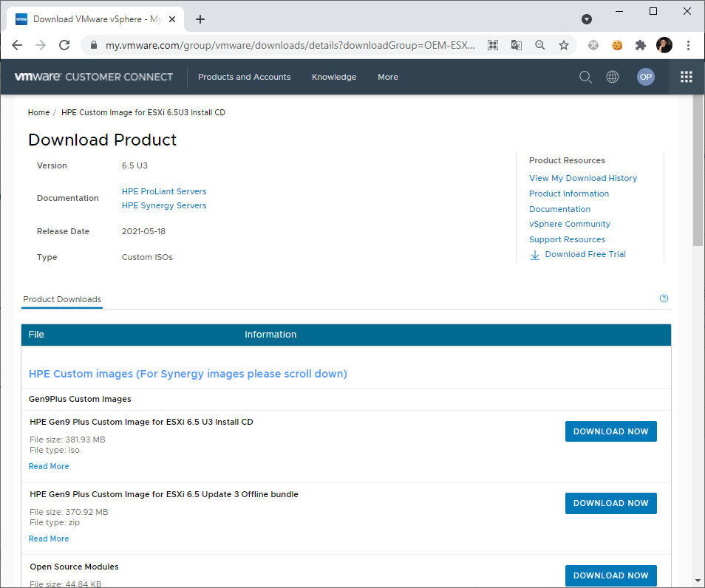Open the HPE ProLiant Servers documentation link
This screenshot has width=705, height=588.
point(164,191)
